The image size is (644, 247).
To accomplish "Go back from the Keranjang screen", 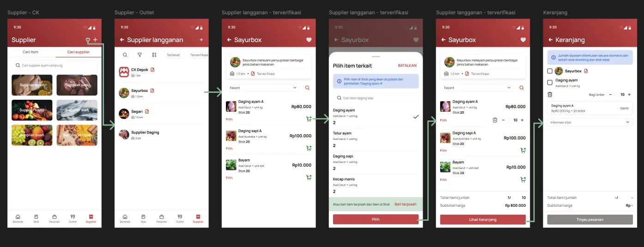I will pos(551,40).
